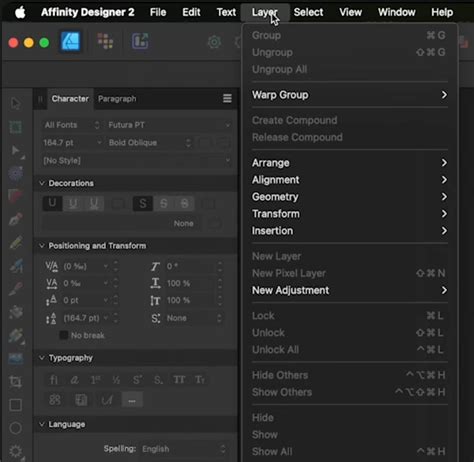Screen dimensions: 474x462
Task: Enable double underline decoration
Action: (94, 203)
